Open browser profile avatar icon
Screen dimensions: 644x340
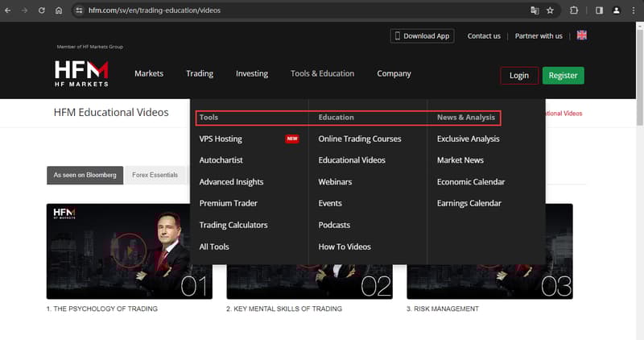click(617, 10)
